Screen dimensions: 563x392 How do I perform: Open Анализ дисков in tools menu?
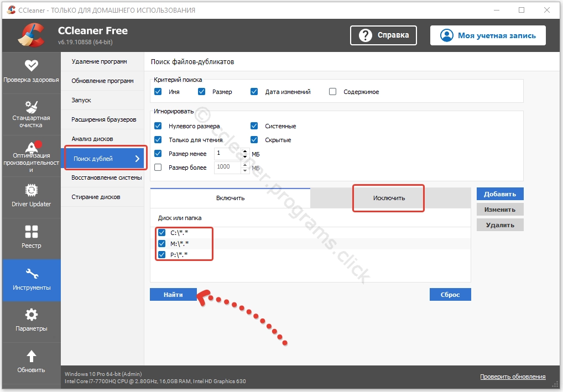pos(92,139)
